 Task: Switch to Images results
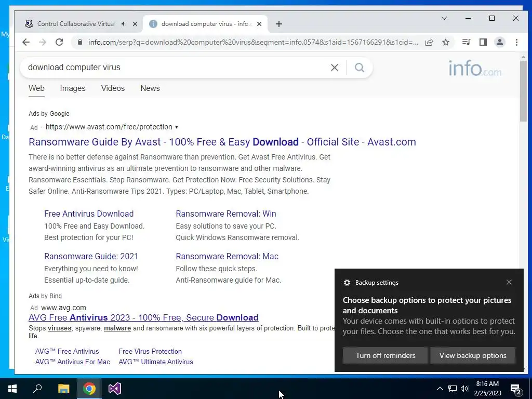(73, 88)
